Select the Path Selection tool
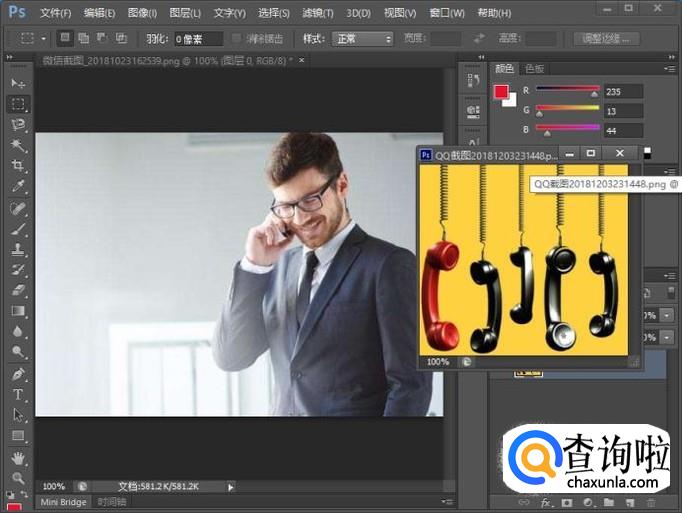 [x=18, y=415]
